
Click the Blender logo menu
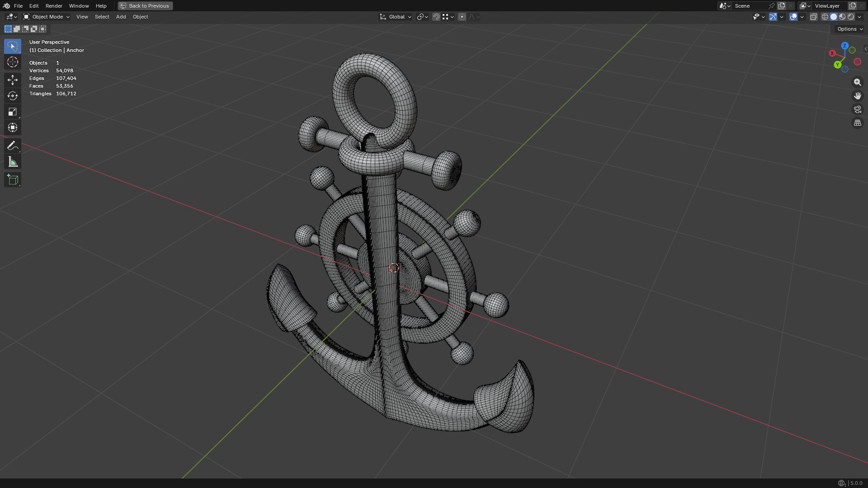point(6,6)
